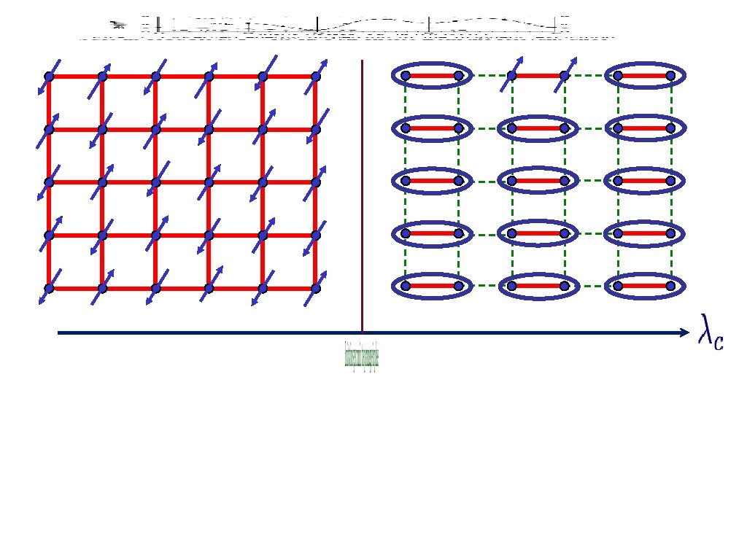The height and width of the screenshot is (560, 747).
Task: Click the λc label beside the axis
Action: [711, 332]
